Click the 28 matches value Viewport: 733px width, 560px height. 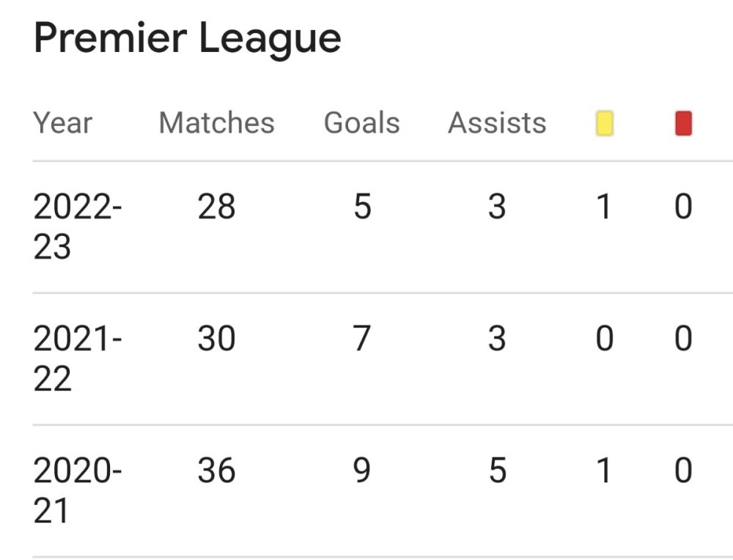[216, 208]
